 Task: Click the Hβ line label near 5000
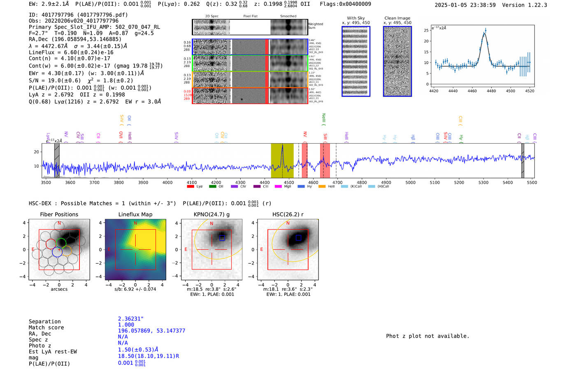point(413,138)
